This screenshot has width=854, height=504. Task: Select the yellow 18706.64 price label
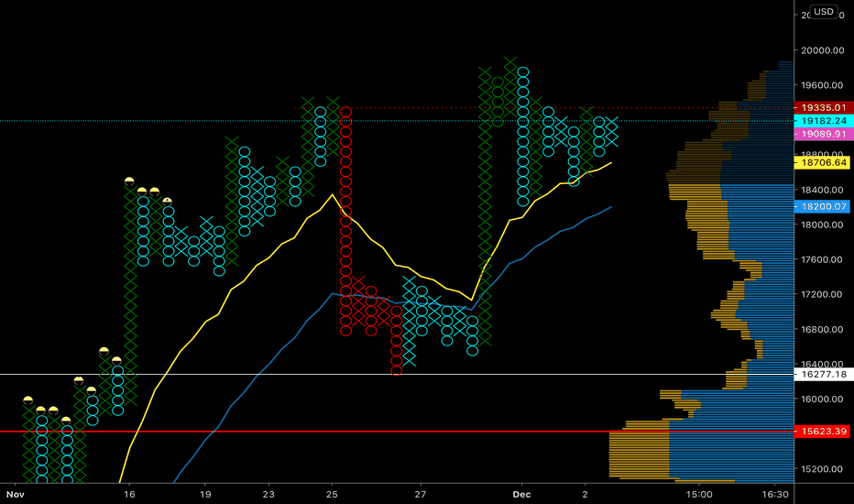(824, 162)
